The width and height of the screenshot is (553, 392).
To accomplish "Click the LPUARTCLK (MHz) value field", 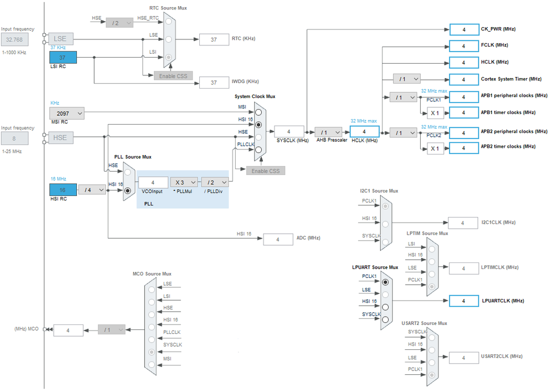I will click(464, 301).
